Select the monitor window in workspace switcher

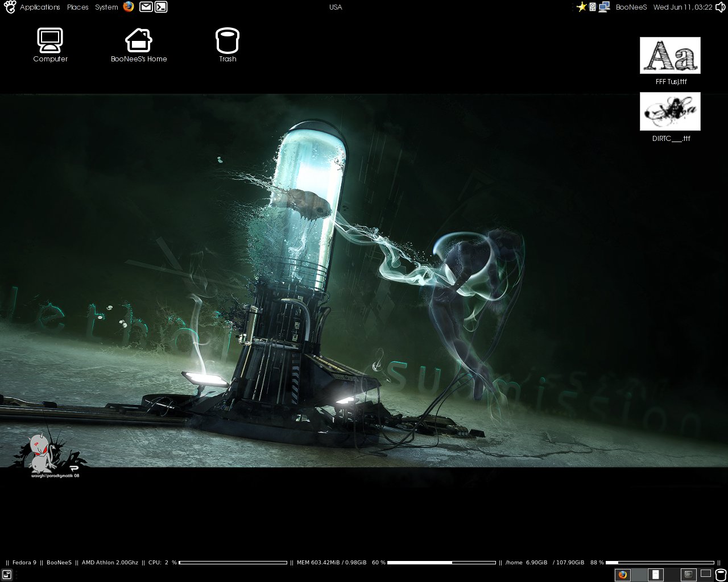[688, 574]
